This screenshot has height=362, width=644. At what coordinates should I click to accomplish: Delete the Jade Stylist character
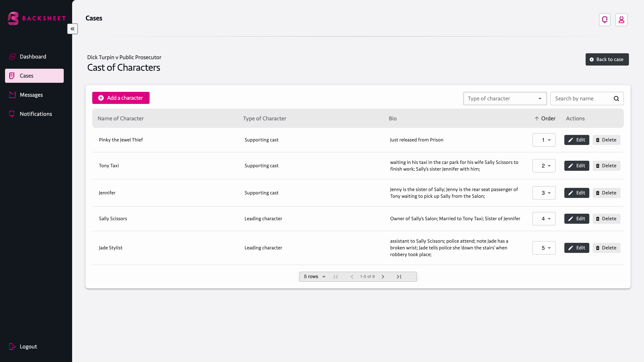606,248
